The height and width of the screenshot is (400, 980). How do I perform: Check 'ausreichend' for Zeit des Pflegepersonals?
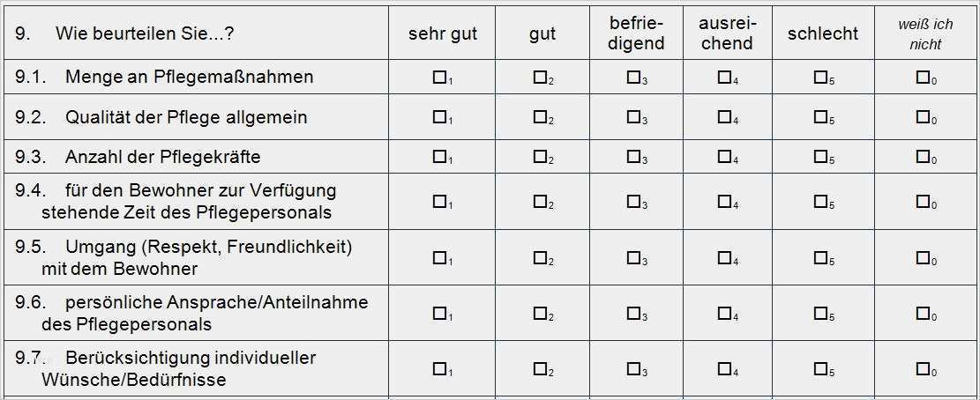(724, 202)
